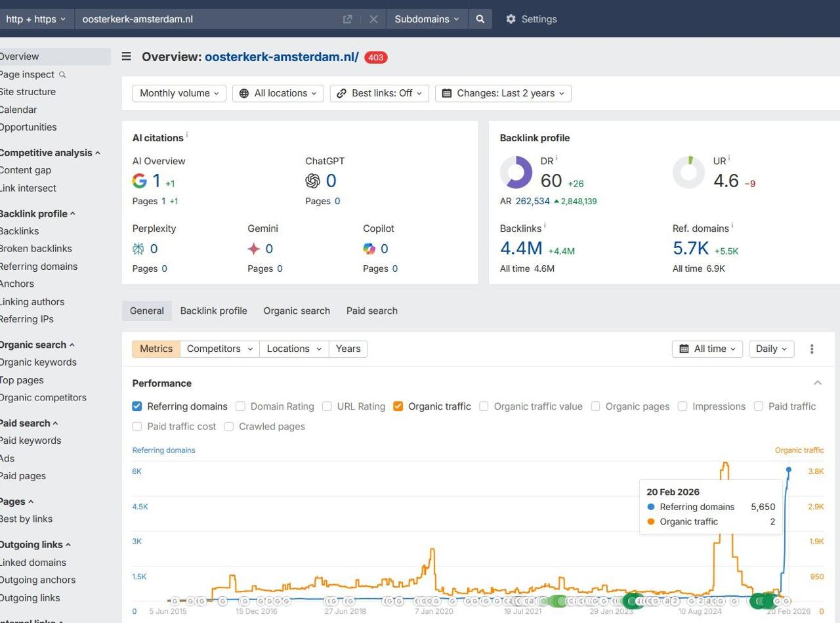Clear the URL with the X icon

point(373,19)
